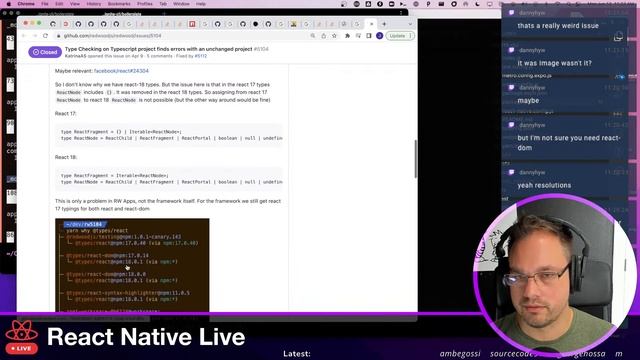Click the issue title text
This screenshot has height=360, width=640.
click(x=158, y=49)
